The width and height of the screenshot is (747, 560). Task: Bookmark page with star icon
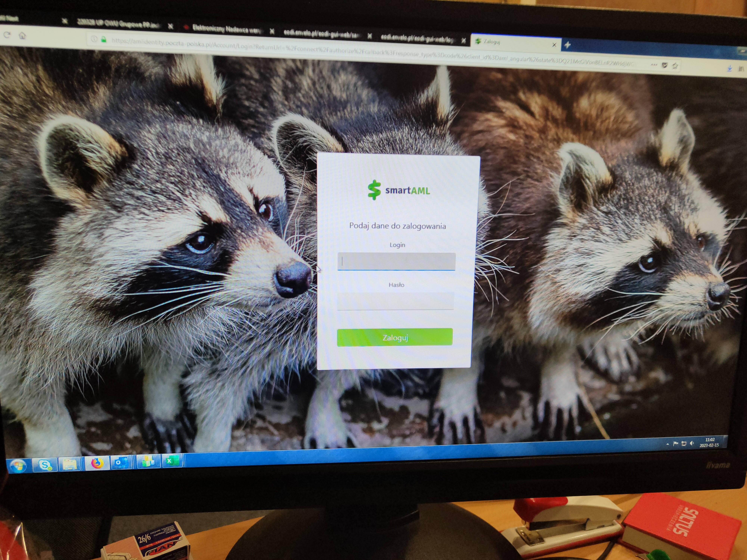pyautogui.click(x=675, y=66)
